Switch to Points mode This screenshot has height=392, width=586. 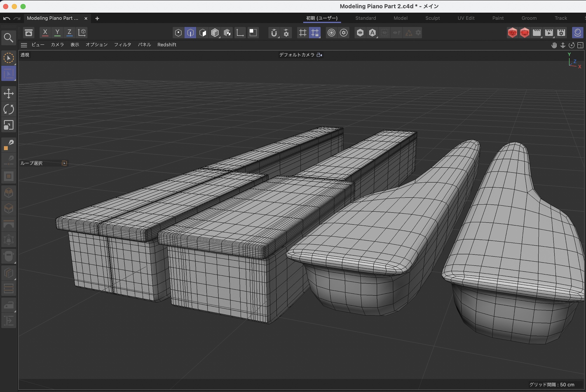[x=178, y=33]
